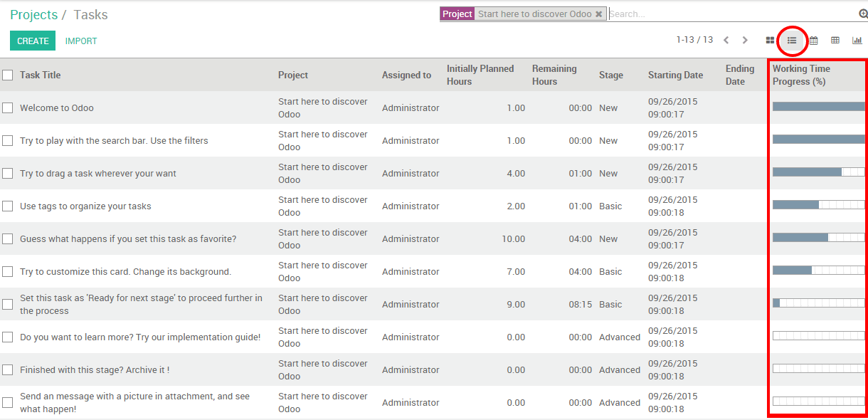Select all tasks via header checkbox

9,75
